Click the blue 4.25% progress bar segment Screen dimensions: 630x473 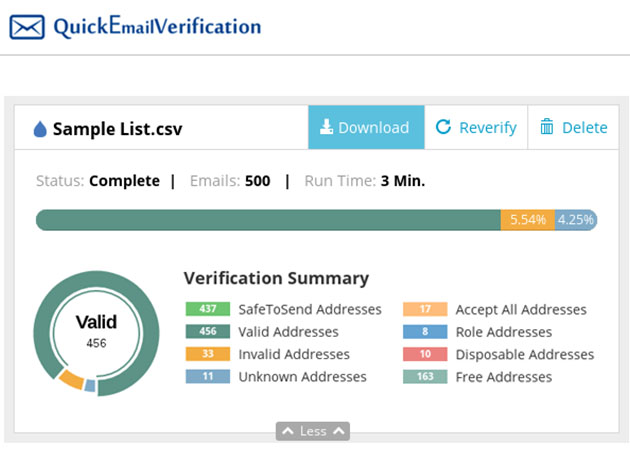coord(575,220)
